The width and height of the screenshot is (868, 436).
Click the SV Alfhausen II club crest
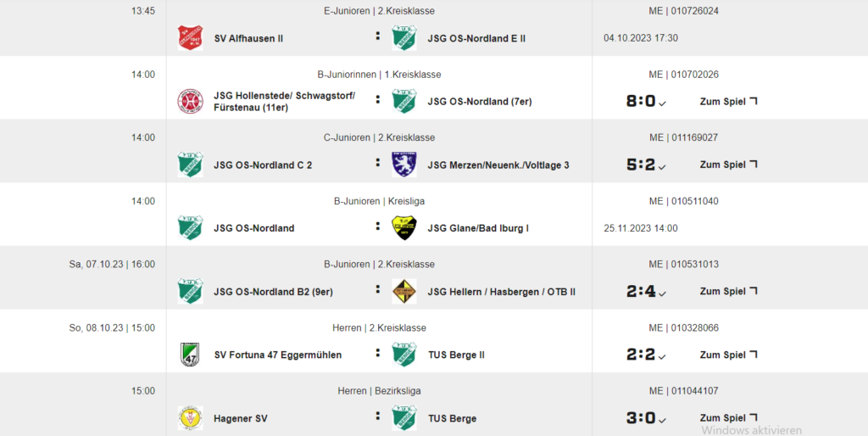point(190,38)
